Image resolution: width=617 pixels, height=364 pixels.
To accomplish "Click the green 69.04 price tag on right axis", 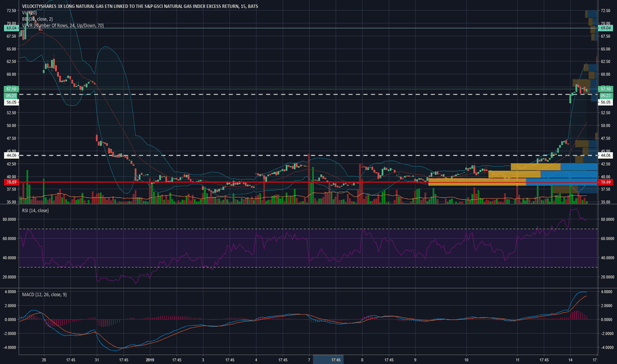I will [x=605, y=28].
